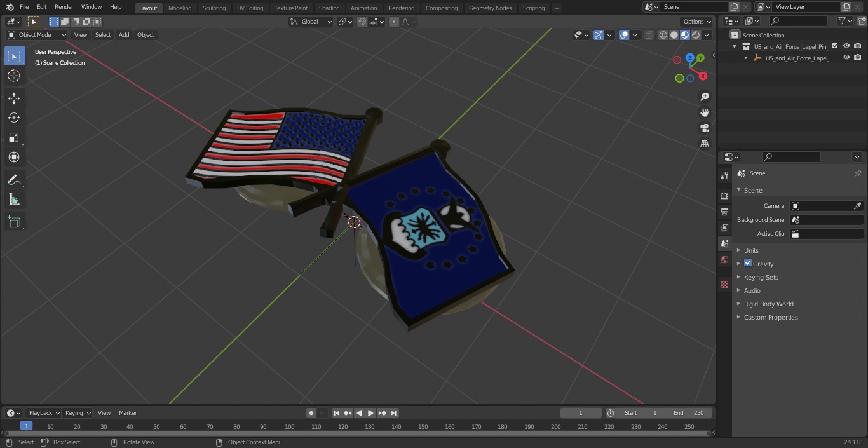Switch perspective/orthographic grid icon
This screenshot has height=448, width=868.
click(x=704, y=144)
